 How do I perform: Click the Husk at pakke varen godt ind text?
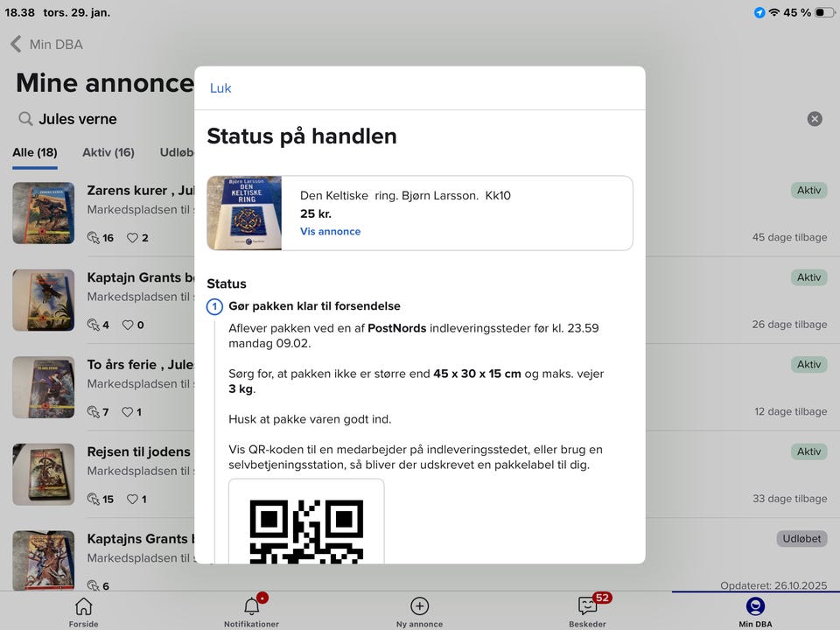(x=310, y=419)
